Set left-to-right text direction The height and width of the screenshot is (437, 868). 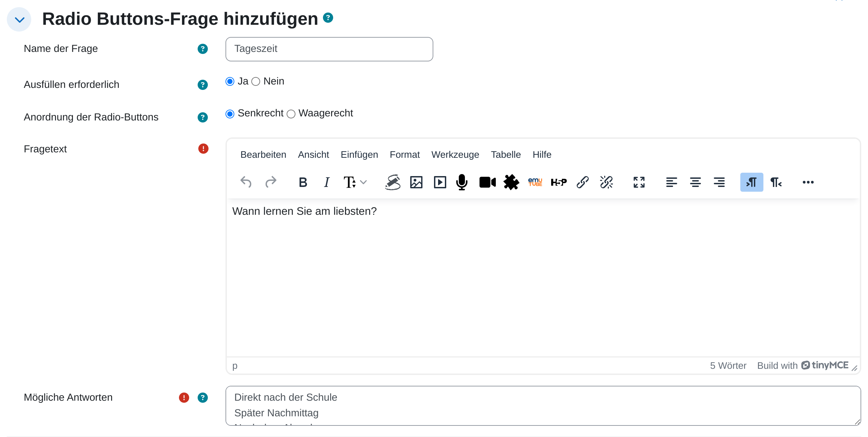coord(752,182)
